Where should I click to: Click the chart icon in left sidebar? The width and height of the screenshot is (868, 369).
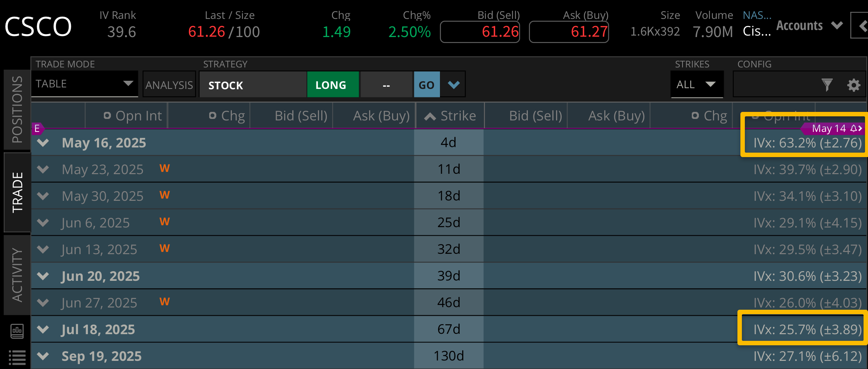pos(17,331)
